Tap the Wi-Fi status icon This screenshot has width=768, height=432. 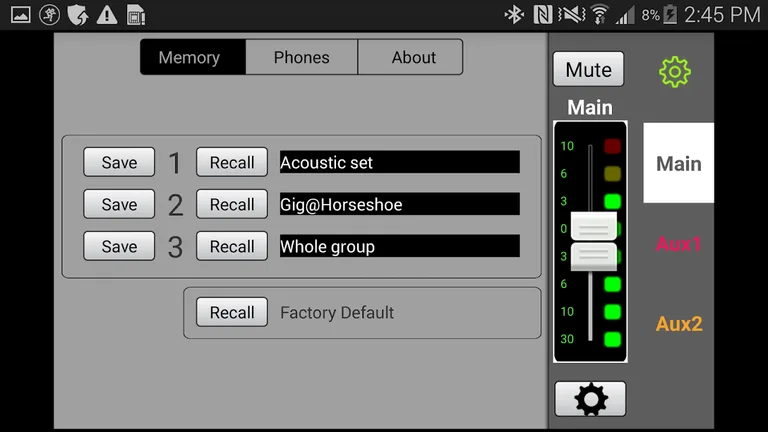pos(599,15)
